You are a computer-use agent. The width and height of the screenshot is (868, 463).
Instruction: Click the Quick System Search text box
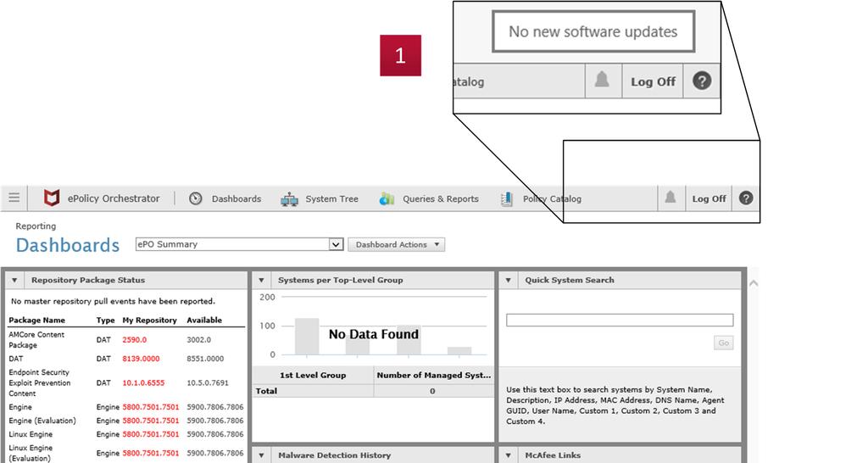point(620,320)
